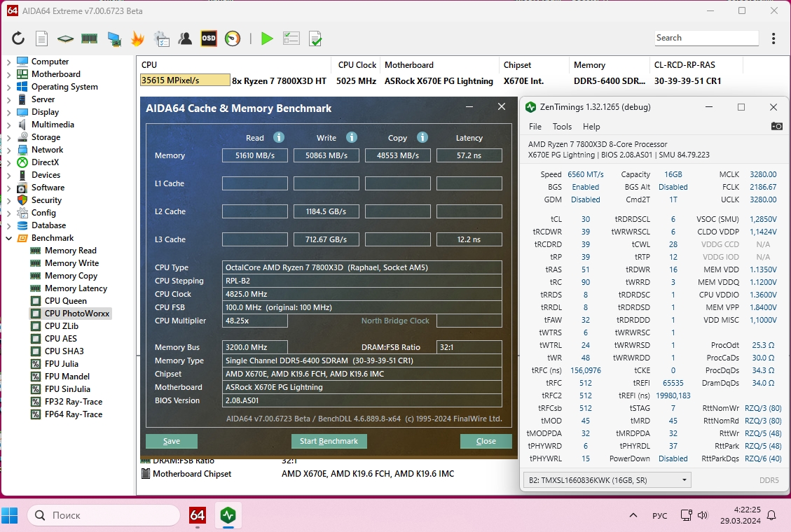This screenshot has width=791, height=532.
Task: Open the OSD panel icon
Action: point(209,38)
